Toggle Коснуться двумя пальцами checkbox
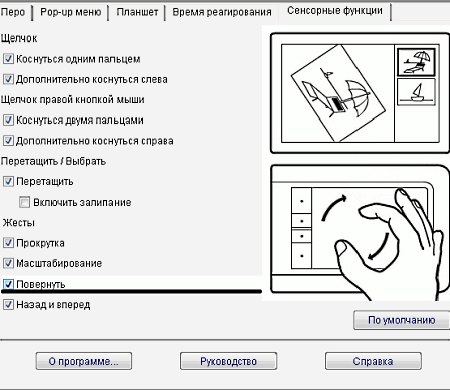Viewport: 450px width, 390px height. (x=8, y=120)
